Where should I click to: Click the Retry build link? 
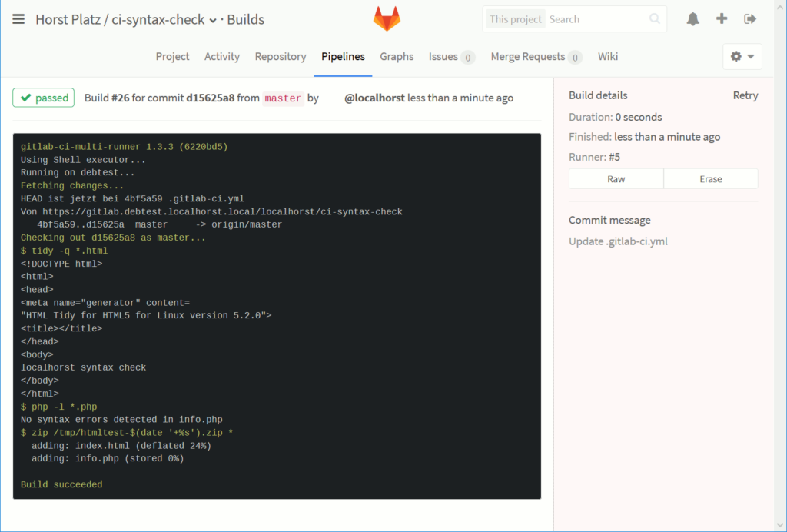point(745,95)
